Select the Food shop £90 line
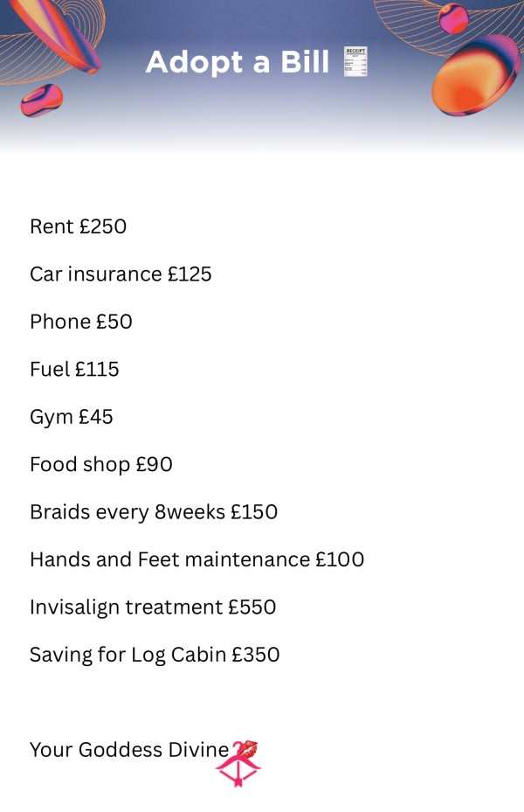 pyautogui.click(x=101, y=464)
